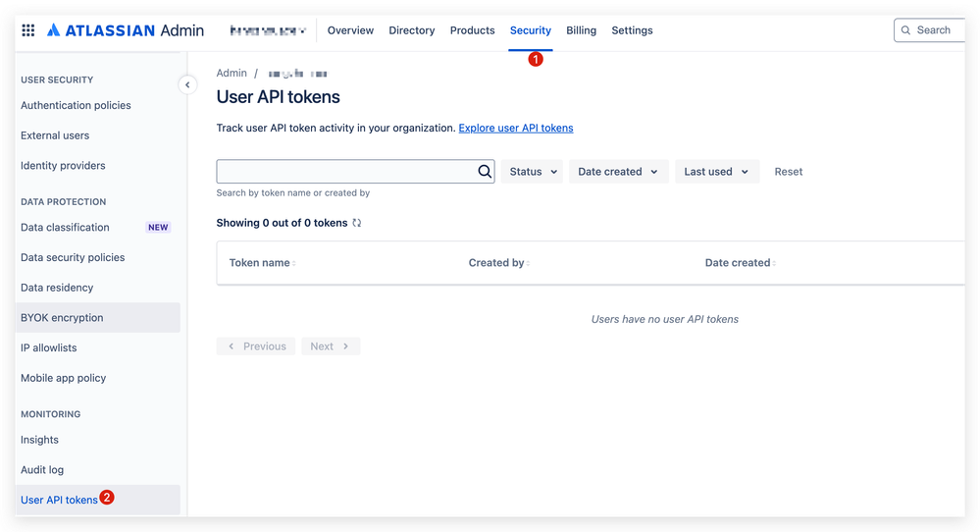This screenshot has height=532, width=980.
Task: Open the Status filter dropdown
Action: (x=532, y=172)
